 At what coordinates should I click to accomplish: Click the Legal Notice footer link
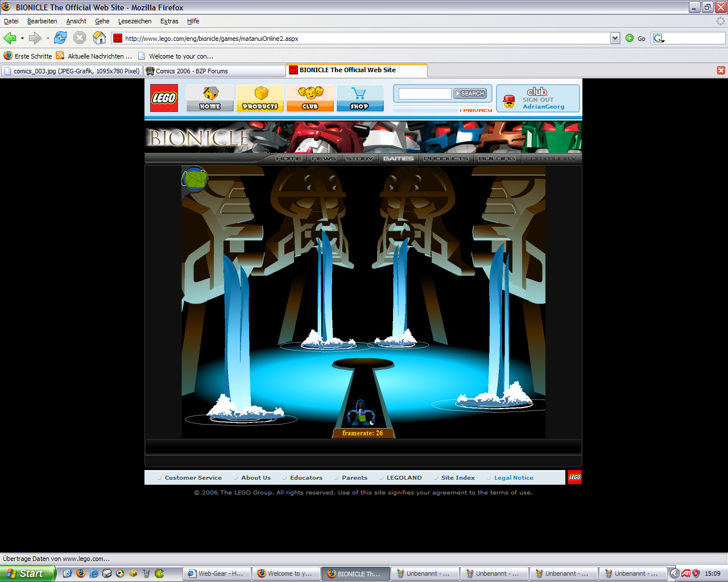(514, 478)
